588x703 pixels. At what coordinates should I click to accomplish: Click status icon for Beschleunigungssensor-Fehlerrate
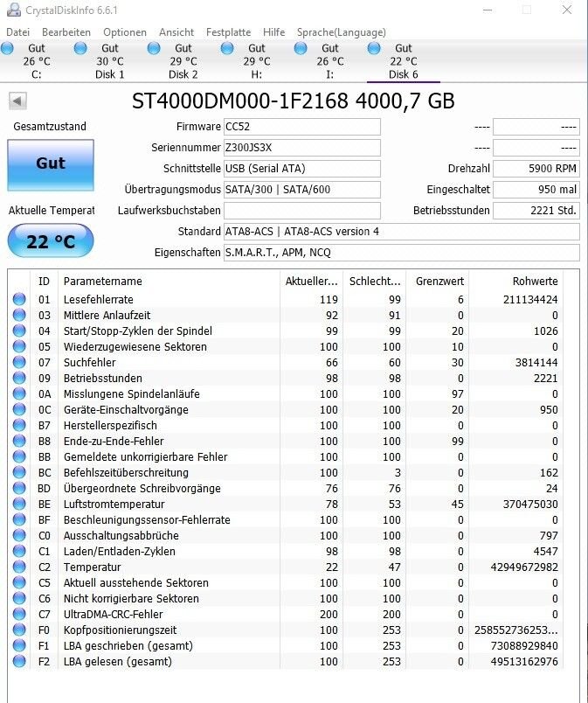tap(19, 519)
